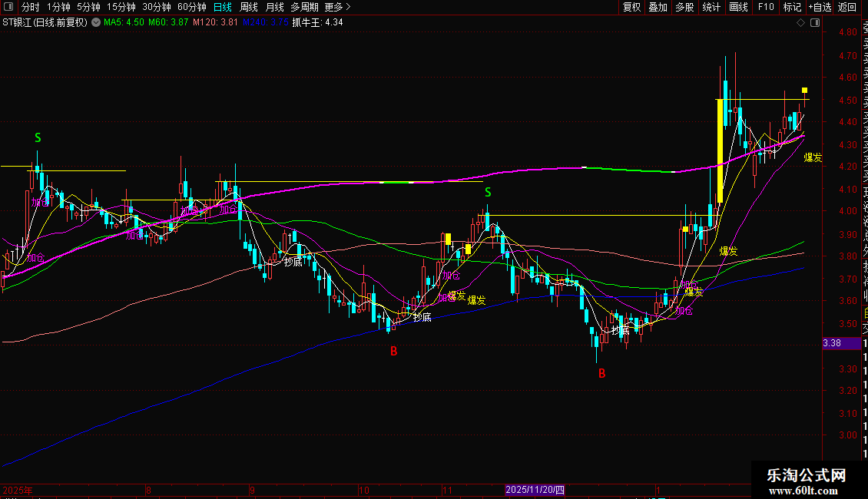Click the 4.50 price axis label
Image resolution: width=868 pixels, height=499 pixels.
coord(847,101)
